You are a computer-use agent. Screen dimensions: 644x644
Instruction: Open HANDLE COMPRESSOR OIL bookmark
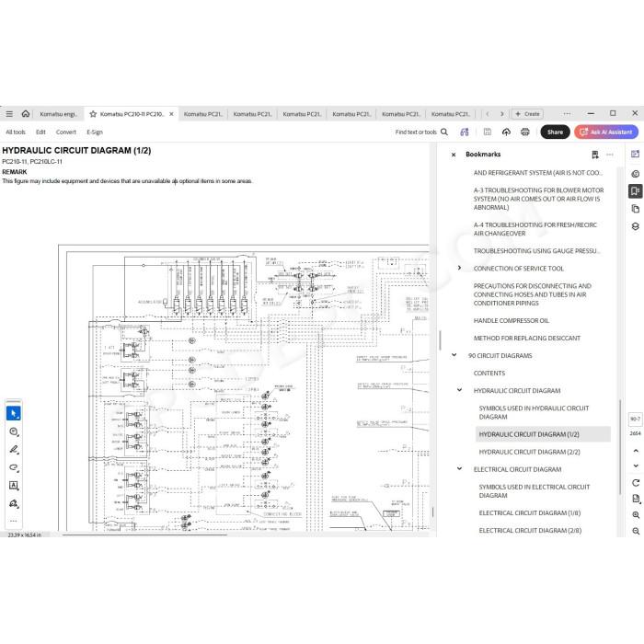(x=511, y=320)
